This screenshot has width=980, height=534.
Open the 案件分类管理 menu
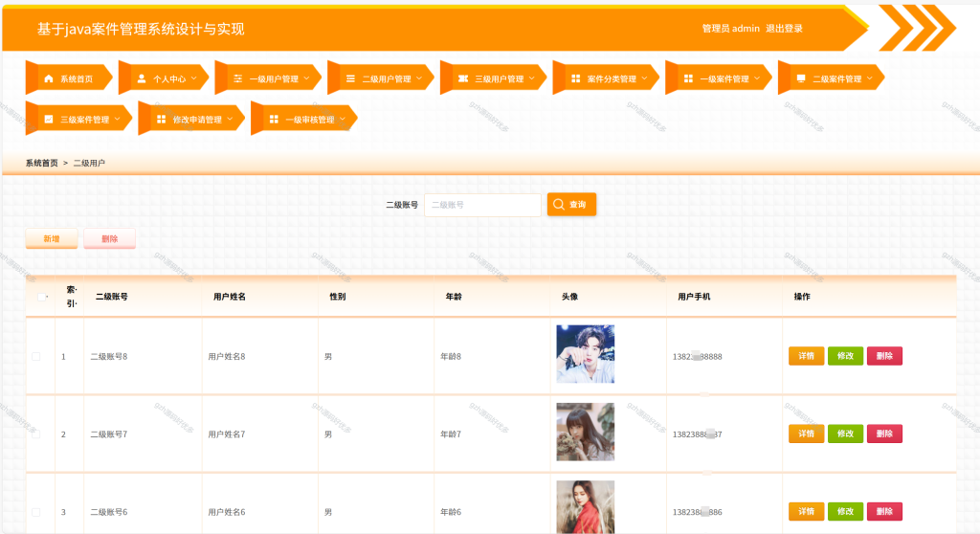pyautogui.click(x=606, y=78)
